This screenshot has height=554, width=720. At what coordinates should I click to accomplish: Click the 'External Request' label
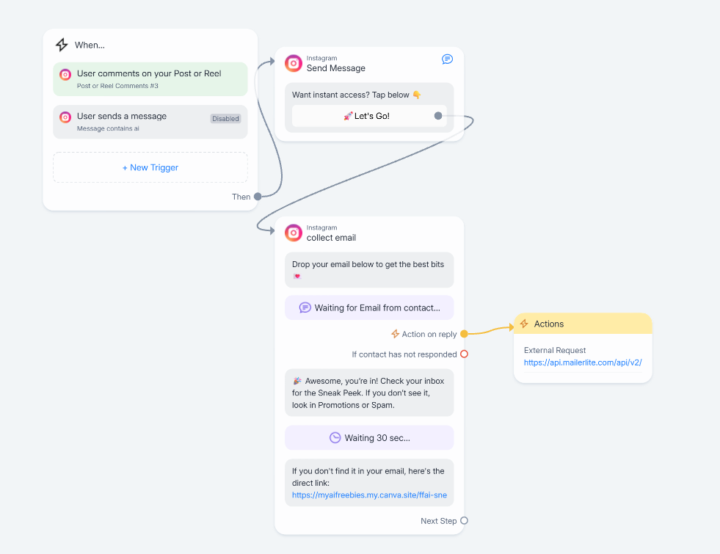coord(555,350)
